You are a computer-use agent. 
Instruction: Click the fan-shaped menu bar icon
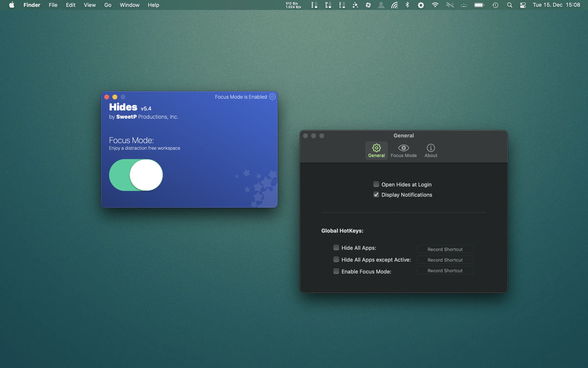point(368,5)
